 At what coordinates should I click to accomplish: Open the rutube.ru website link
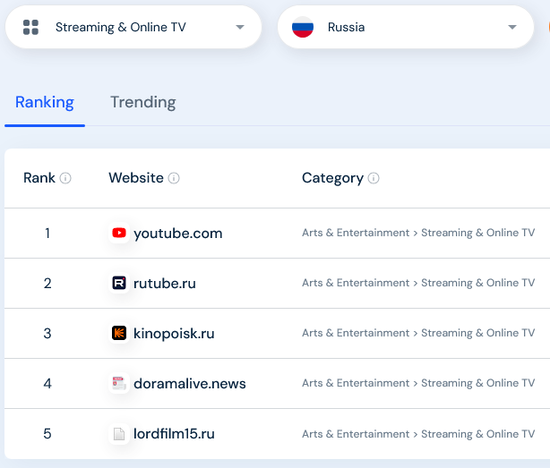(165, 283)
